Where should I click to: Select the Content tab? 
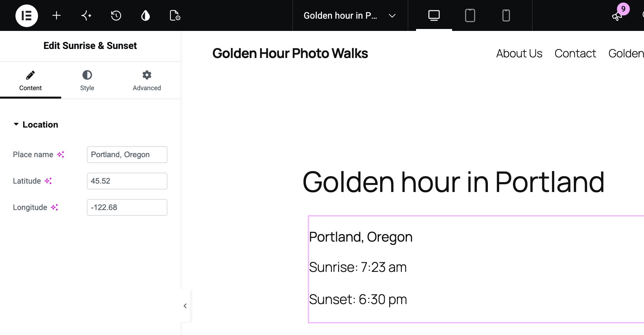30,81
